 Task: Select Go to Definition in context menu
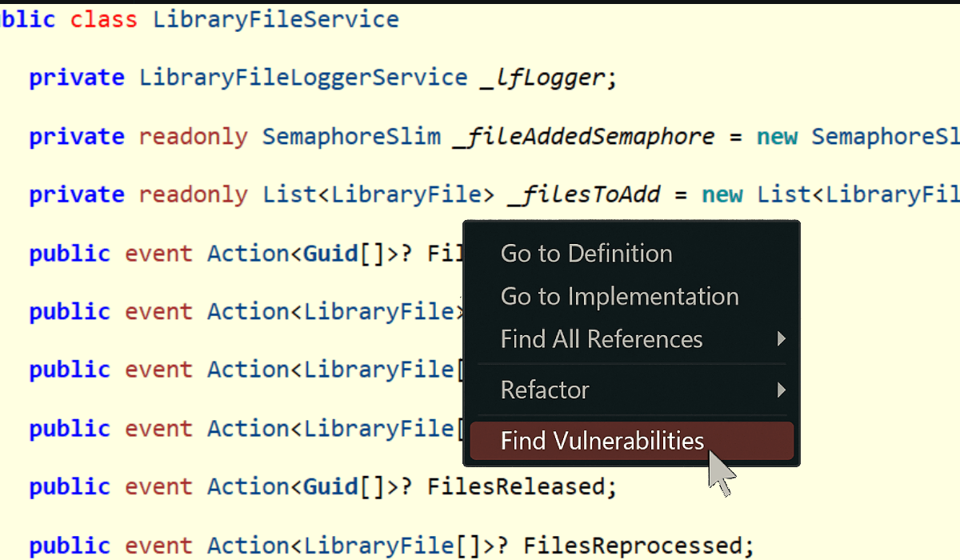[x=586, y=254]
